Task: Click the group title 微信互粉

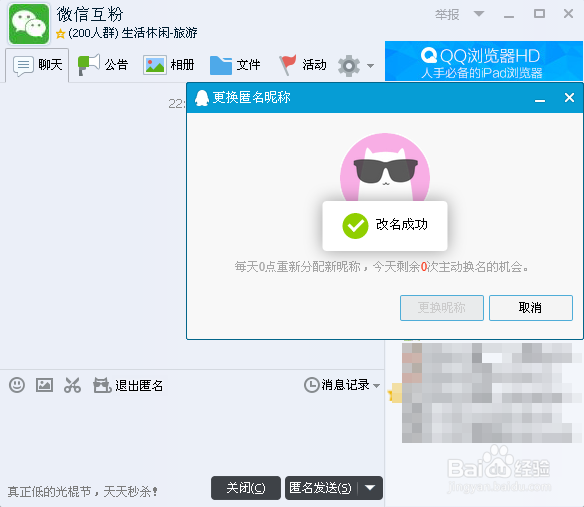Action: point(90,15)
